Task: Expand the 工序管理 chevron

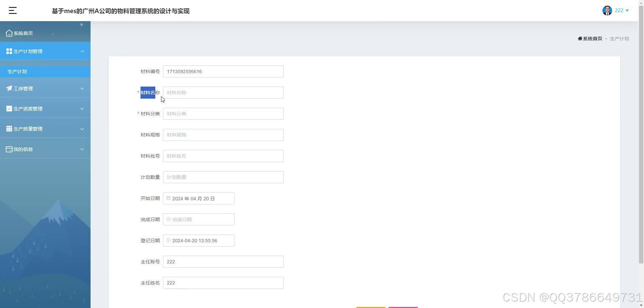Action: 82,89
